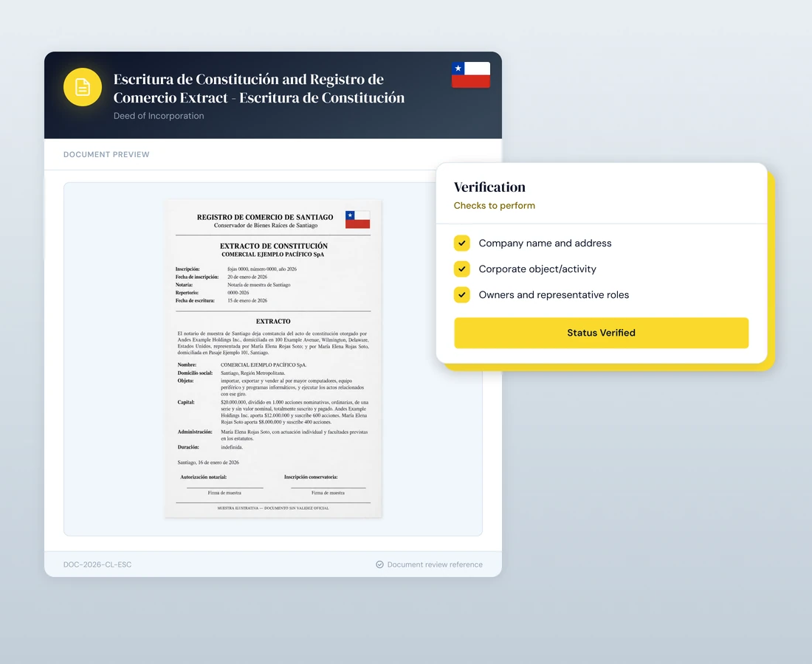This screenshot has width=812, height=664.
Task: Click the MUESTRA ILUSTRATIVA footer line
Action: click(273, 508)
